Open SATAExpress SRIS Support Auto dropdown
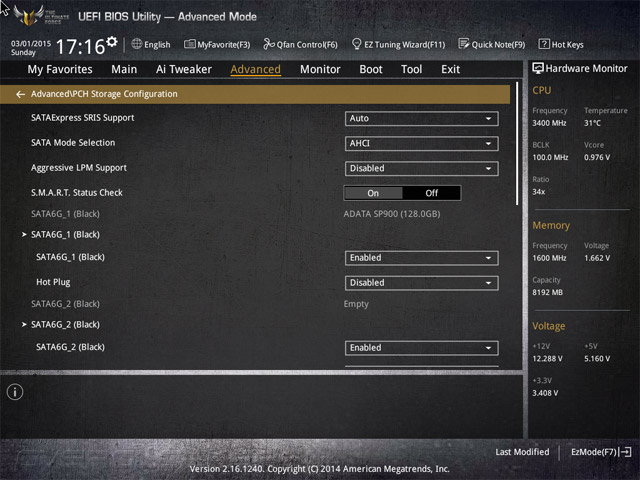Viewport: 640px width, 480px height. pos(421,118)
